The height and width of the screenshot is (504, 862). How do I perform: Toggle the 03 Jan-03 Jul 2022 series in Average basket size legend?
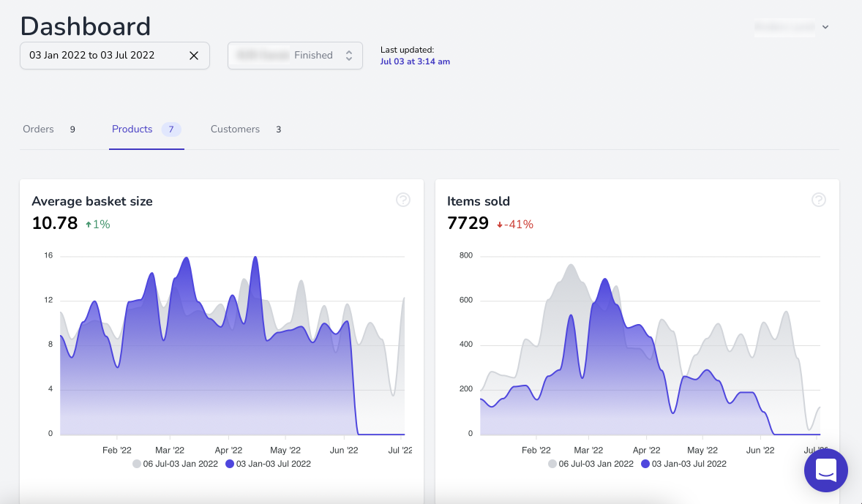click(268, 464)
